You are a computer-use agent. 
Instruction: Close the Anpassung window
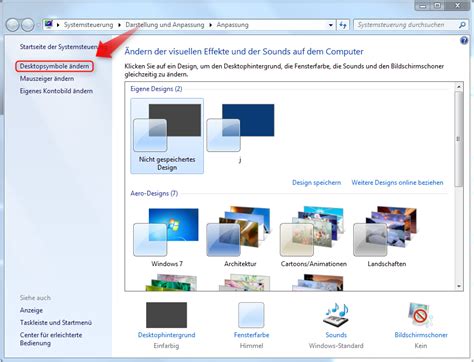(x=458, y=6)
